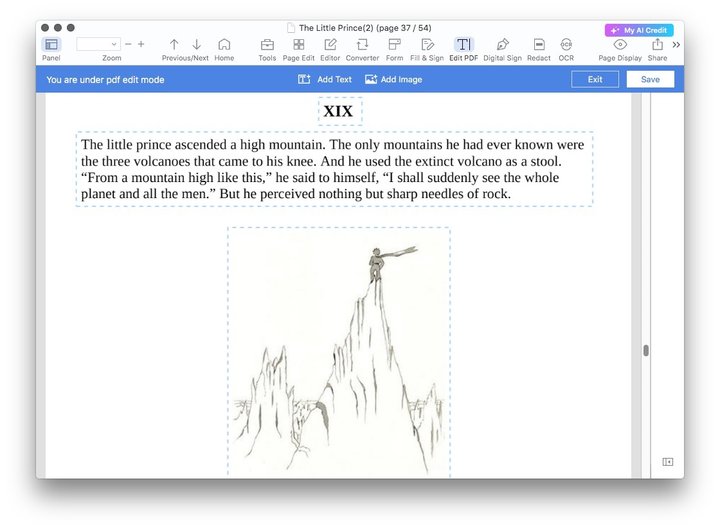Image resolution: width=720 pixels, height=530 pixels.
Task: Select the mountain illustration image
Action: [339, 352]
